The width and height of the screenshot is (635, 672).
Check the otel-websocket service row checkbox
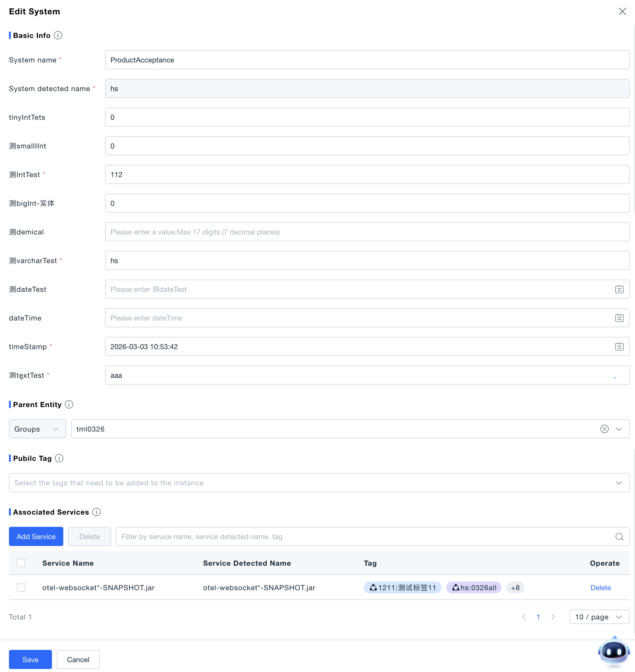(21, 587)
